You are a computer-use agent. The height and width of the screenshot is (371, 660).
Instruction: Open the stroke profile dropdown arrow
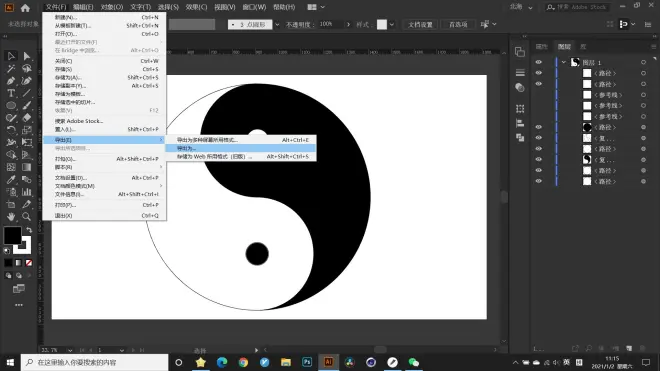[277, 25]
